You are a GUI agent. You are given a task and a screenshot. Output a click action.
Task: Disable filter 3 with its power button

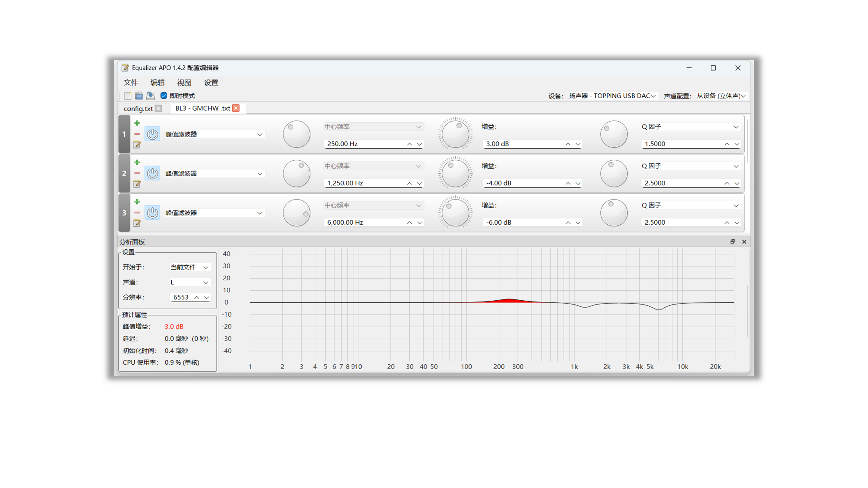point(152,213)
